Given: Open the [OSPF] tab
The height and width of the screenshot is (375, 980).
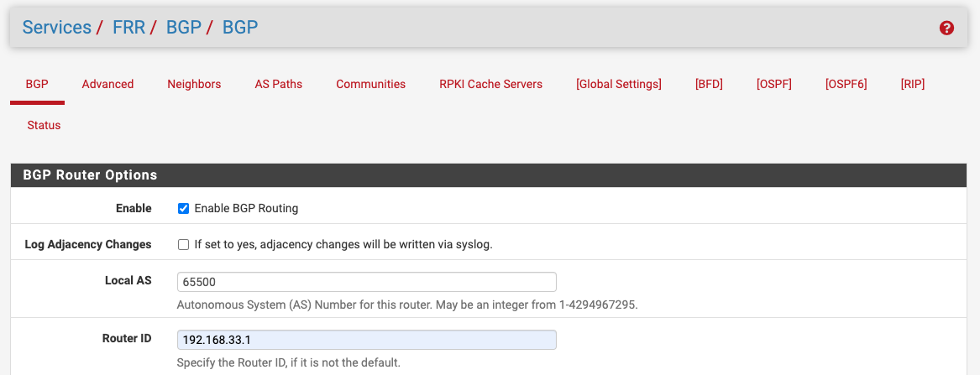Looking at the screenshot, I should [773, 84].
